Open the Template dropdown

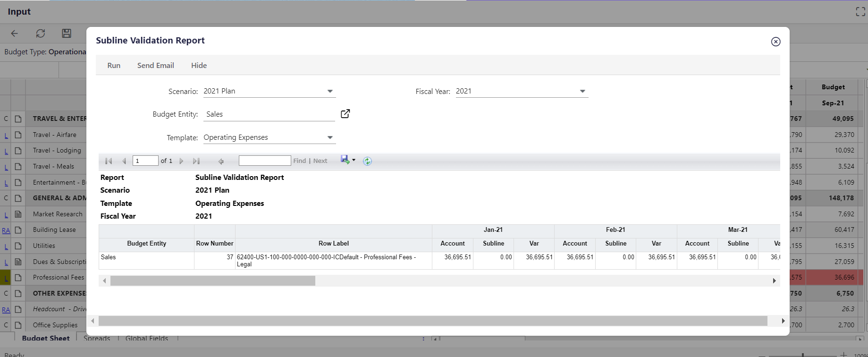(330, 137)
